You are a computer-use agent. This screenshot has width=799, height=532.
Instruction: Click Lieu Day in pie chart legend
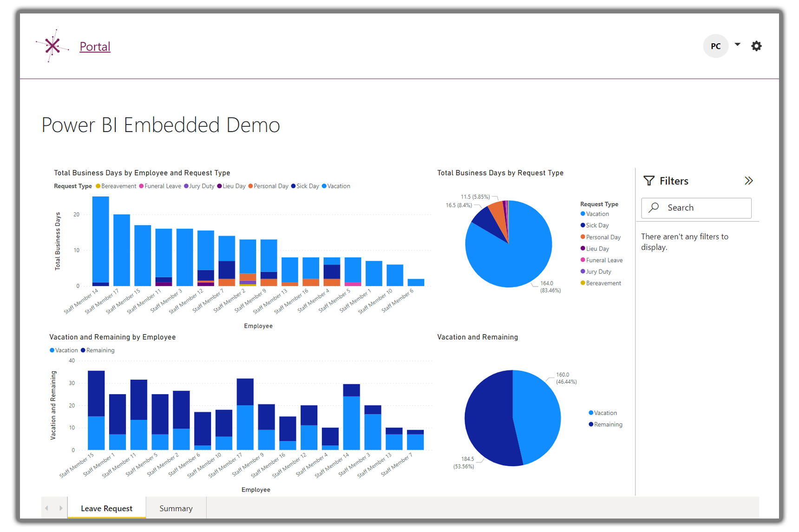[x=595, y=249]
